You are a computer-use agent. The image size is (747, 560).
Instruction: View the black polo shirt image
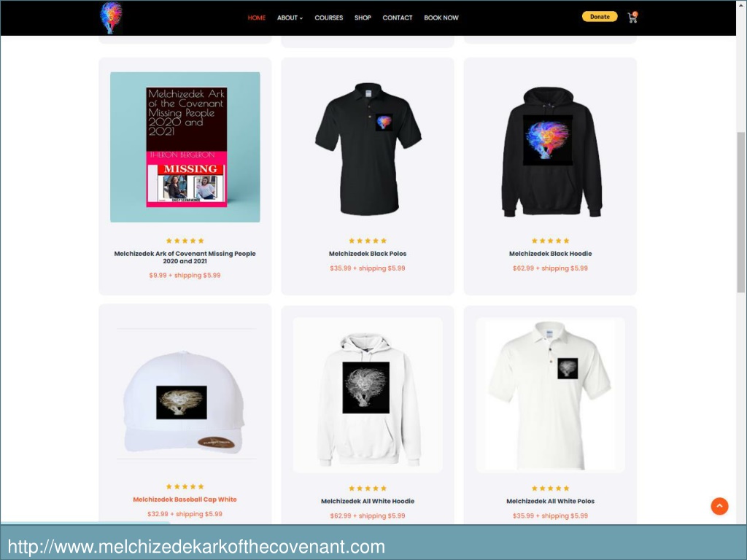pos(368,149)
